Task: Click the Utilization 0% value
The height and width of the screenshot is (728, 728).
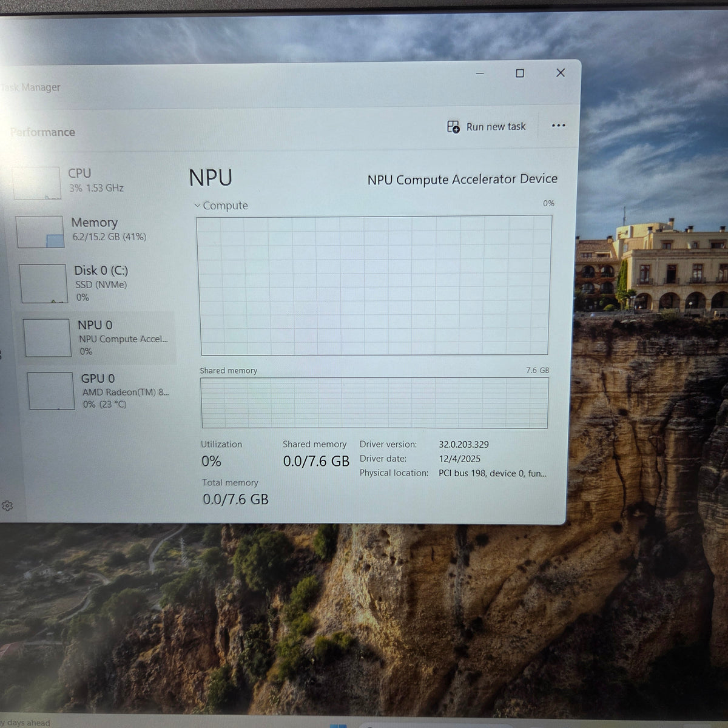Action: [x=211, y=461]
